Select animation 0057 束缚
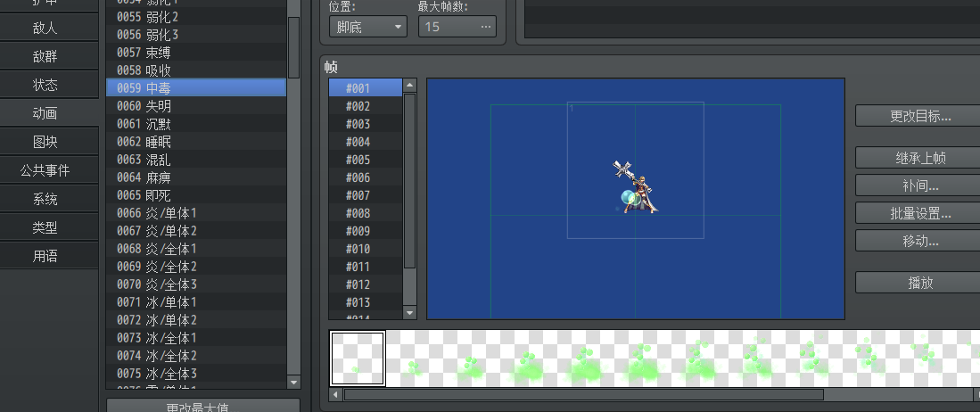Viewport: 980px width, 412px height. [196, 53]
